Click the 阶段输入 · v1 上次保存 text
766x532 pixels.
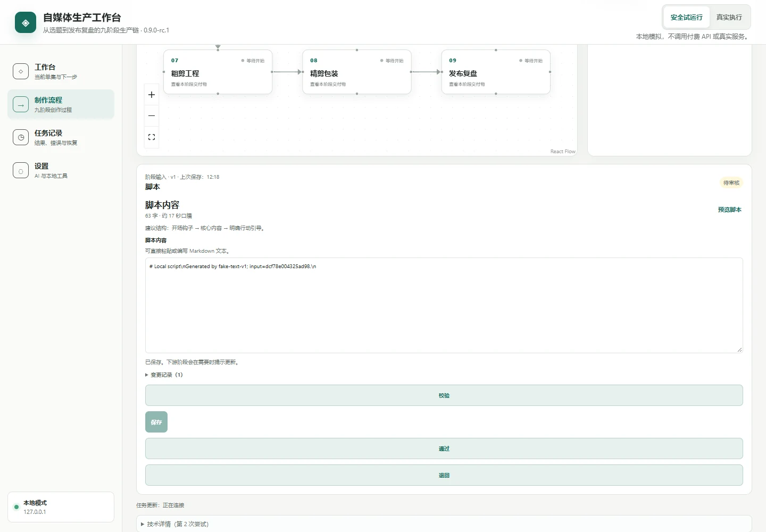coord(182,177)
